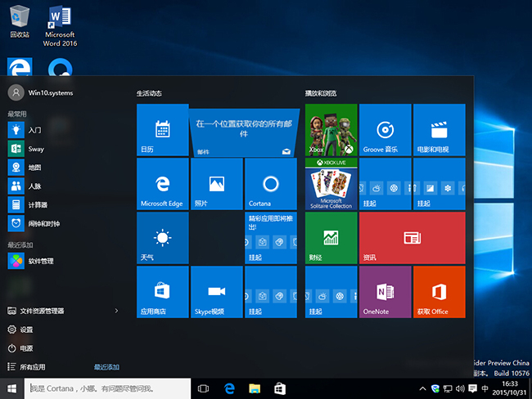Open the OneNote tile
This screenshot has height=399, width=532.
click(385, 292)
